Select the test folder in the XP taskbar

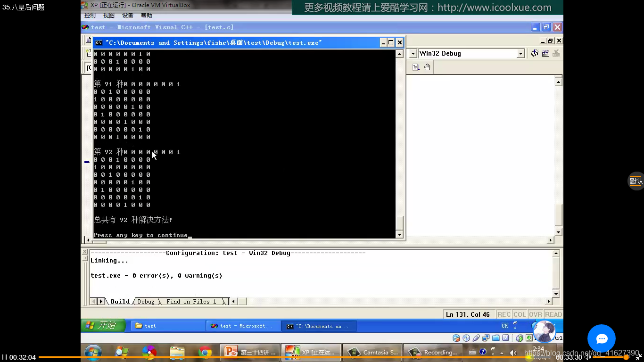168,326
